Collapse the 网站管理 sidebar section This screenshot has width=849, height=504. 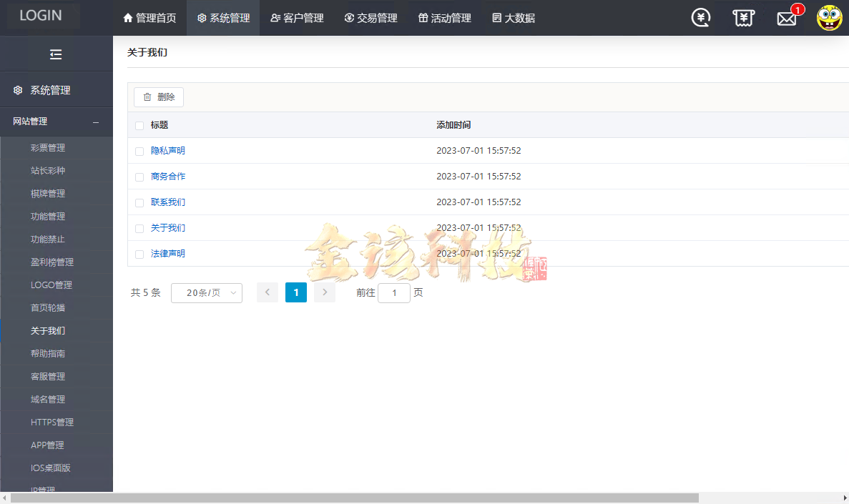point(96,122)
